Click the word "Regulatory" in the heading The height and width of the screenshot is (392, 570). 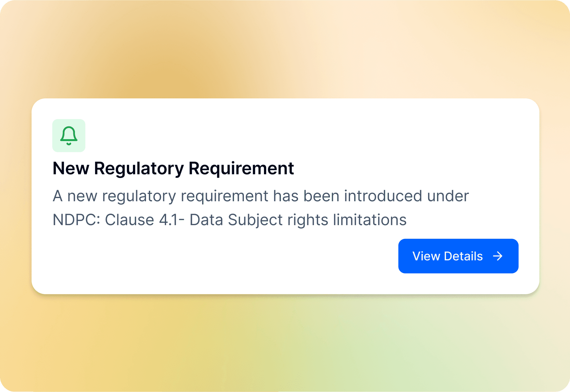pos(139,168)
